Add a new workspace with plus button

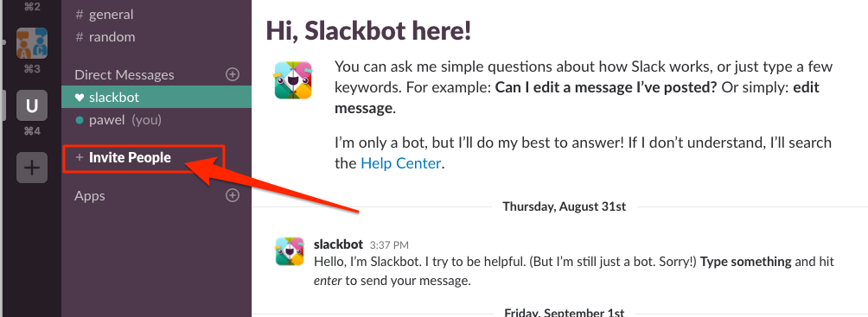pyautogui.click(x=31, y=167)
